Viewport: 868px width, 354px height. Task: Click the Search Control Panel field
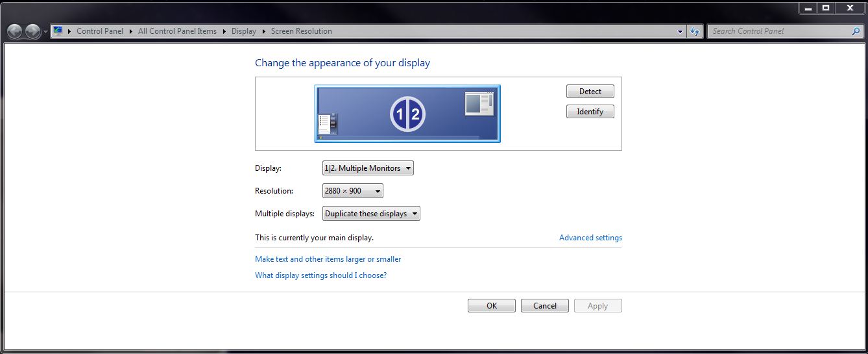tap(785, 31)
